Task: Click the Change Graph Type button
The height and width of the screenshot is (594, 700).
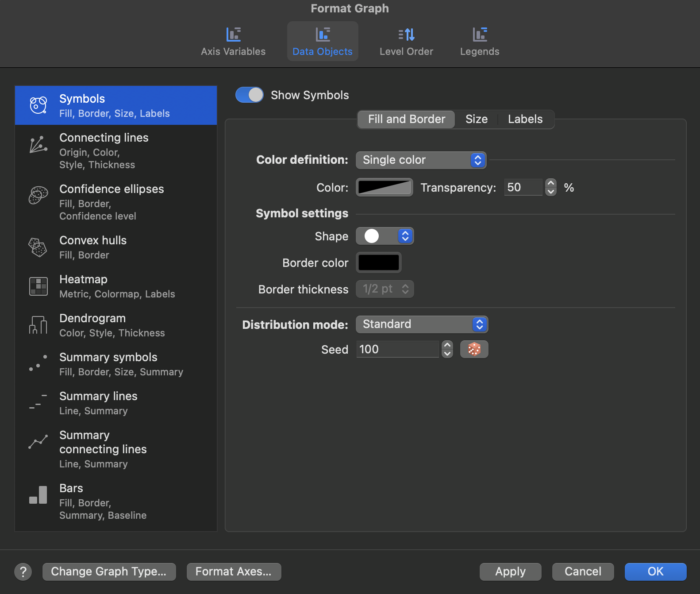Action: [x=109, y=572]
